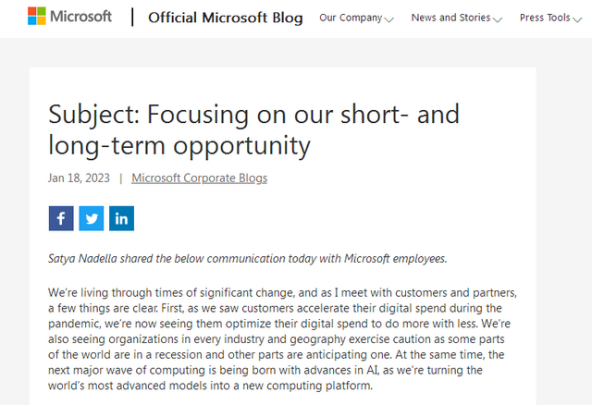The image size is (593, 406).
Task: Share the article on Twitter
Action: (91, 218)
